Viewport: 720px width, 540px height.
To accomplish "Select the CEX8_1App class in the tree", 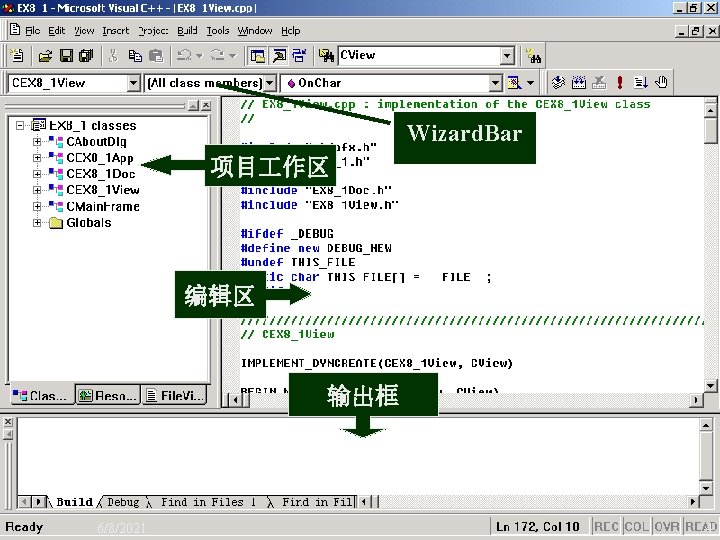I will pos(100,158).
